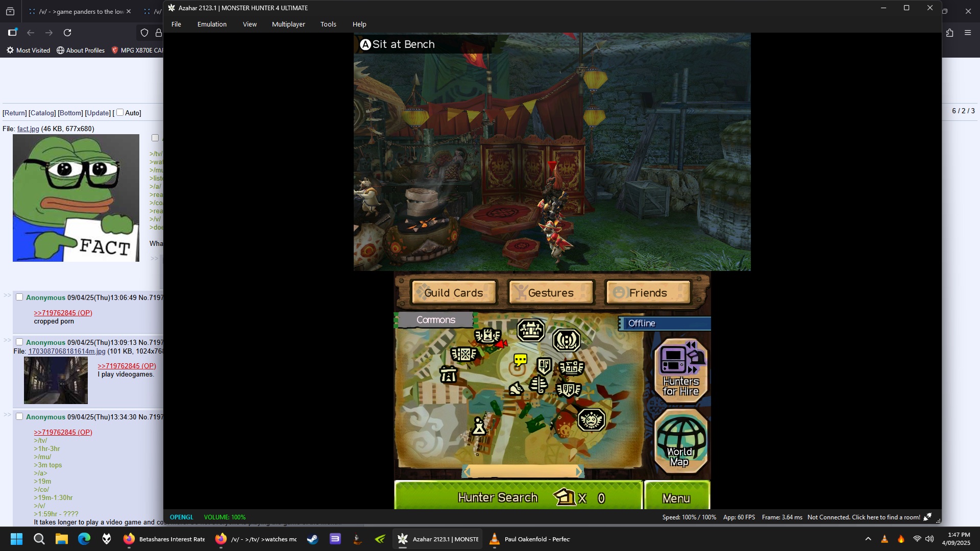Toggle the Auto update checkbox
This screenshot has width=980, height=551.
pyautogui.click(x=120, y=112)
